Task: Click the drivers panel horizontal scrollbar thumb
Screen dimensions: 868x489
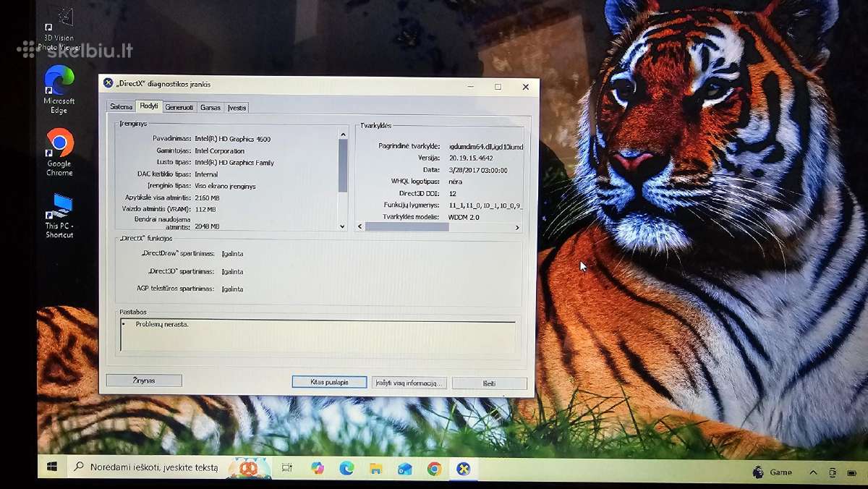Action: pyautogui.click(x=407, y=227)
